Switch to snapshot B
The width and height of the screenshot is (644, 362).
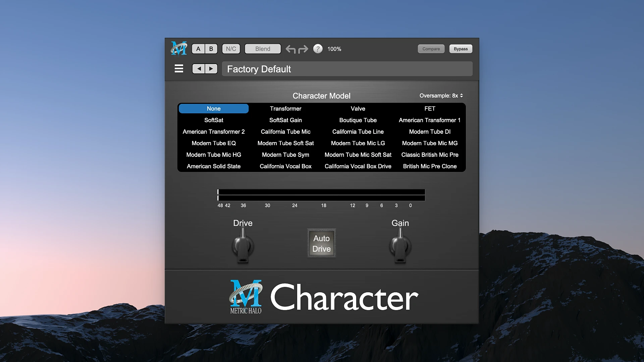(211, 49)
